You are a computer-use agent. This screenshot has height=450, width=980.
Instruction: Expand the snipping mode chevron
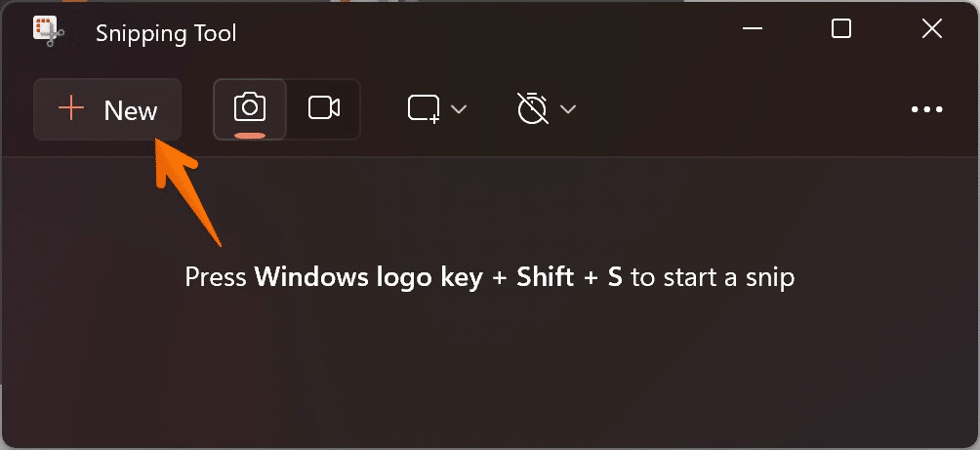point(459,109)
